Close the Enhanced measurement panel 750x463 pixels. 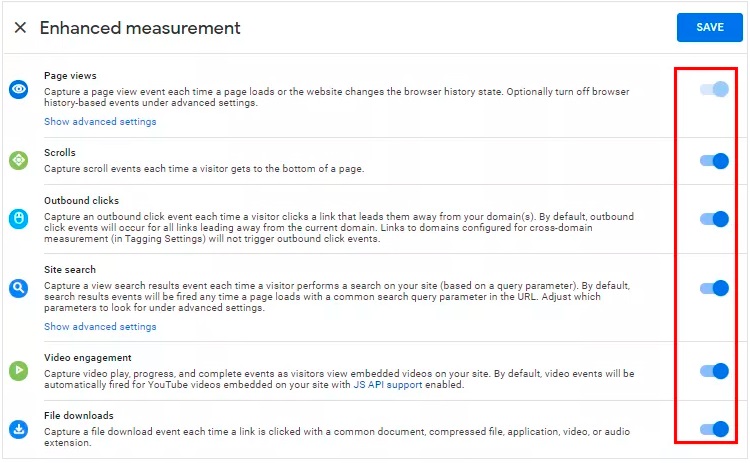20,28
